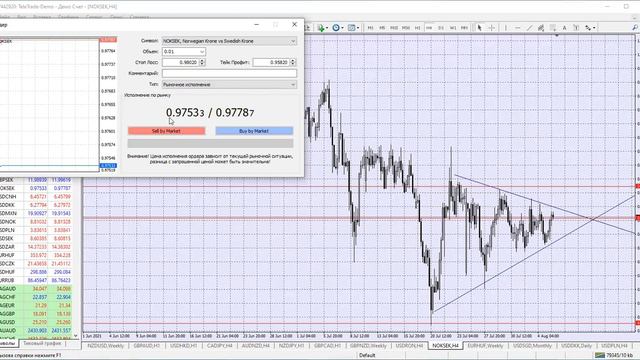Screen dimensions: 640x360
Task: Open the GBPAUD,H1 chart tab
Action: [x=147, y=346]
